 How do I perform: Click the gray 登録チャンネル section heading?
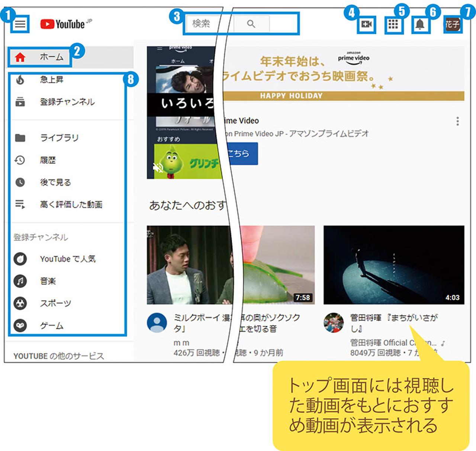click(41, 237)
